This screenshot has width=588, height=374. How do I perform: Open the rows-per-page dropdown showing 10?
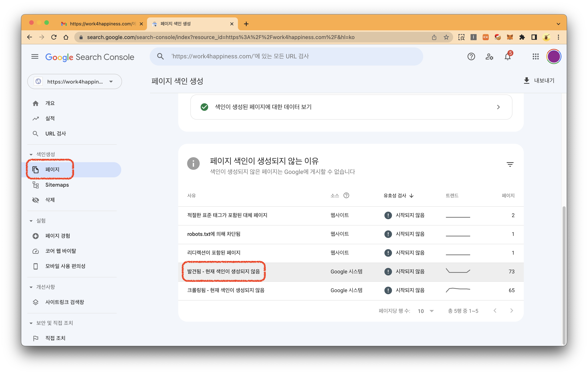426,311
